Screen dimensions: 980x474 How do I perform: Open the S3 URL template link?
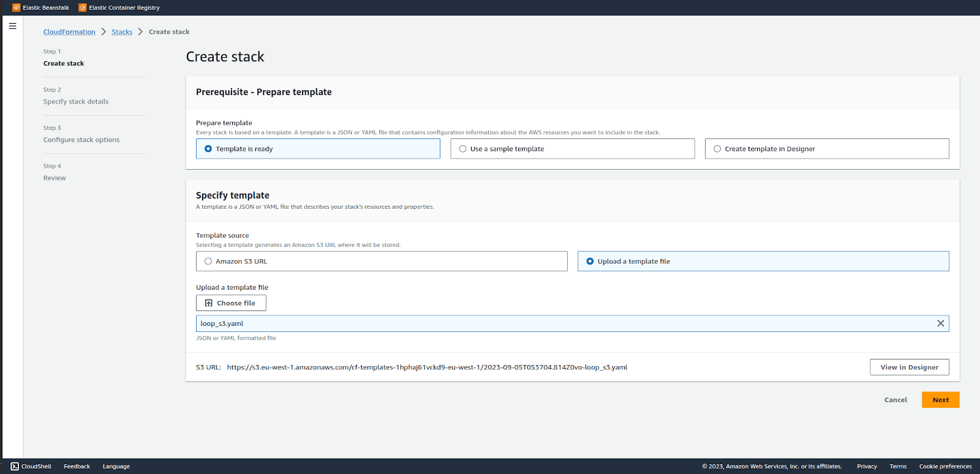tap(427, 367)
